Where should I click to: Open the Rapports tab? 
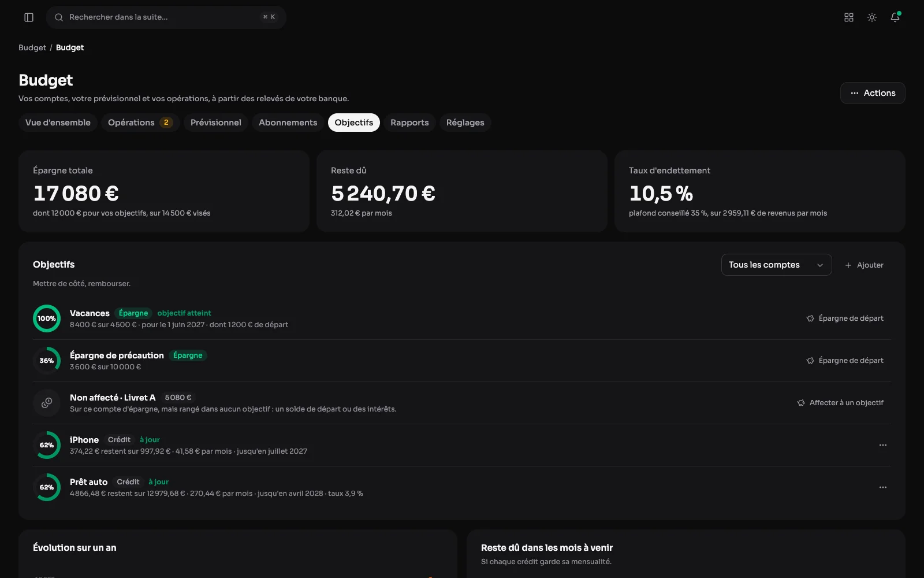tap(409, 123)
